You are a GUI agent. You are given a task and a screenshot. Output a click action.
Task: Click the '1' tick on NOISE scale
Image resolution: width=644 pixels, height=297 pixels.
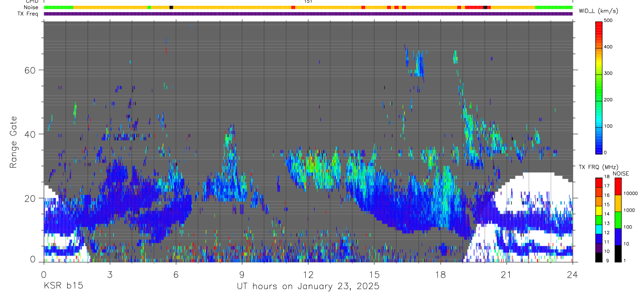point(625,260)
